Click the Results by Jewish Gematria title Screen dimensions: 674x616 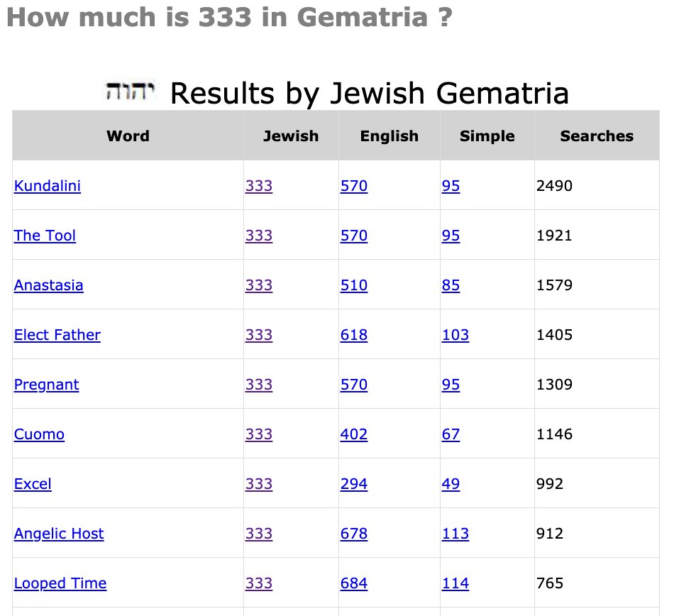tap(370, 93)
